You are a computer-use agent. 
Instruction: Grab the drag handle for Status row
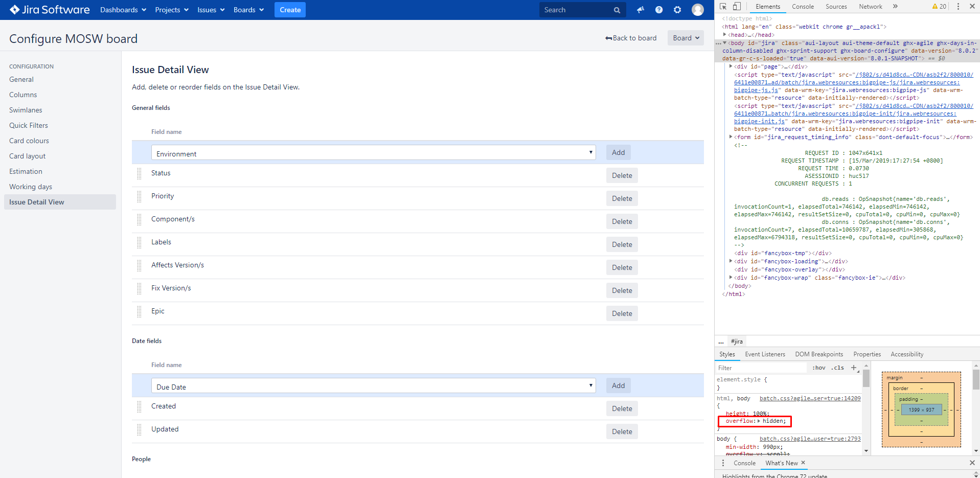click(139, 173)
